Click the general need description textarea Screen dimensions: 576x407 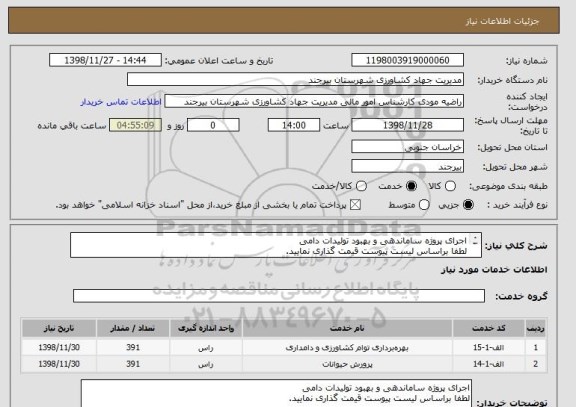pos(276,245)
